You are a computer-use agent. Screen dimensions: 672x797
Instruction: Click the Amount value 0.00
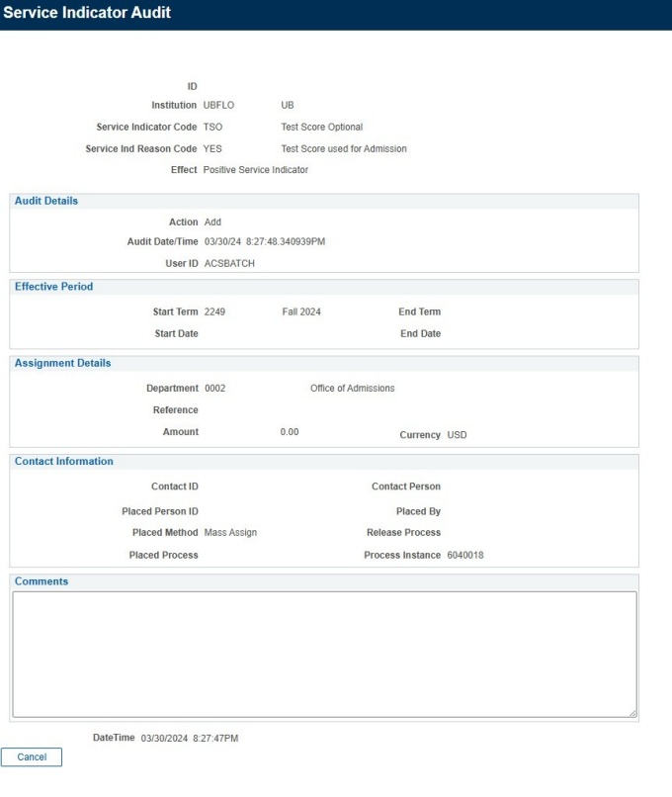point(290,432)
